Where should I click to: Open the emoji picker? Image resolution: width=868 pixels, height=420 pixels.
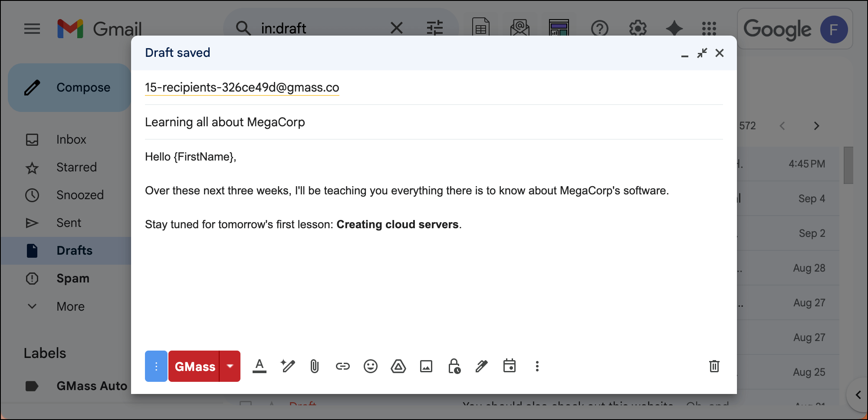[370, 367]
